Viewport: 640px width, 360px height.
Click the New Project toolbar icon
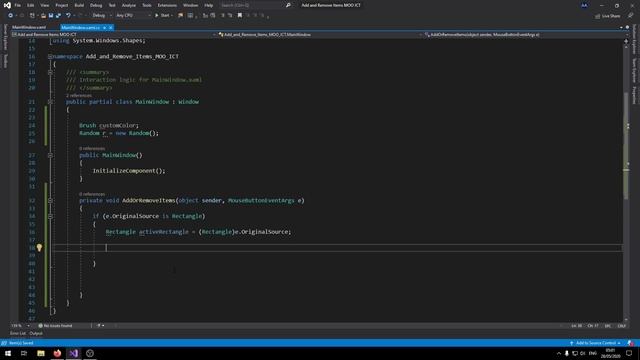[32, 16]
